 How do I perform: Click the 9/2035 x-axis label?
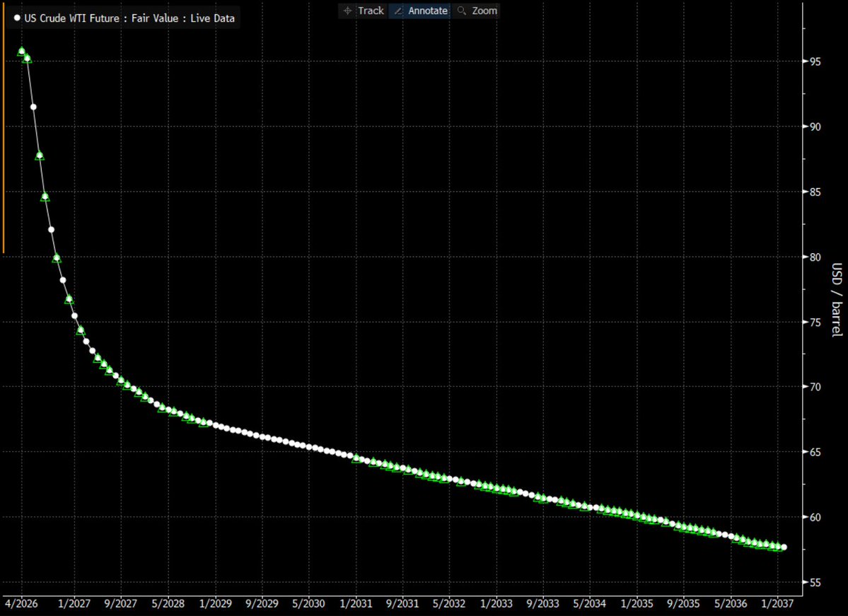[x=683, y=603]
